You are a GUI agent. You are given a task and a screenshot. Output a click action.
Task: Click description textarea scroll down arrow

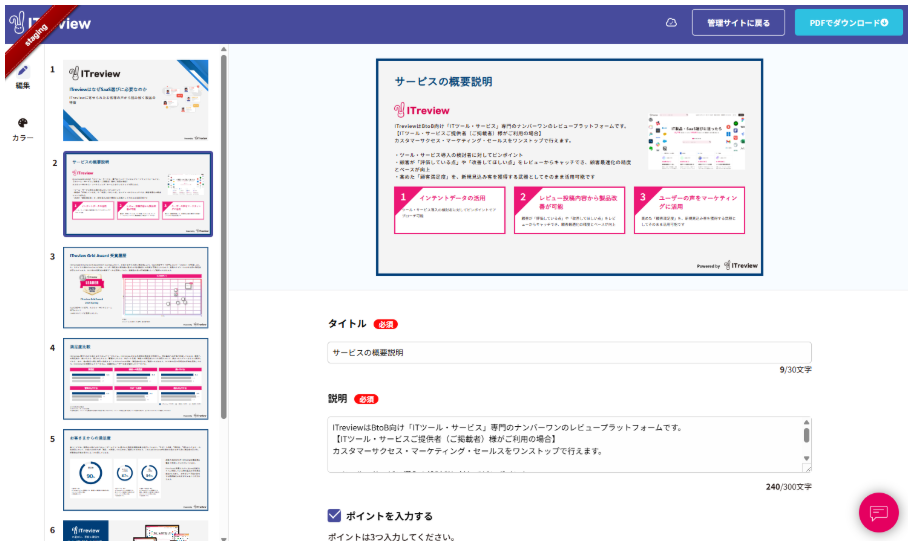pos(806,458)
